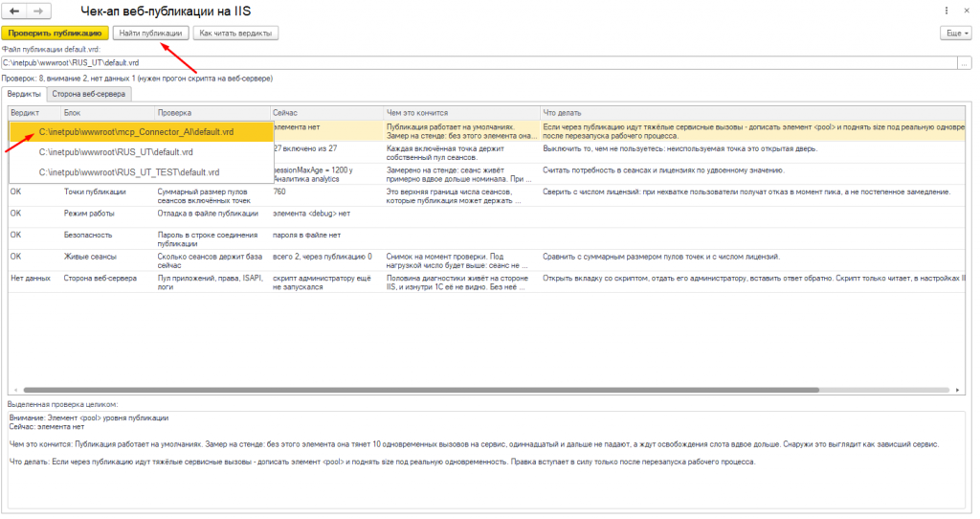The width and height of the screenshot is (980, 519).
Task: Open the three-dots window menu
Action: pos(947,11)
